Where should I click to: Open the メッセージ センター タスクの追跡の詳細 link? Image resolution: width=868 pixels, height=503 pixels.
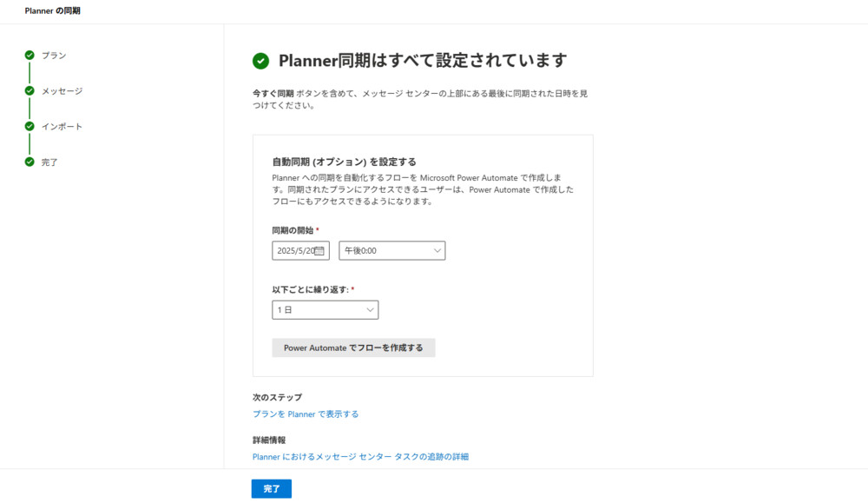360,456
